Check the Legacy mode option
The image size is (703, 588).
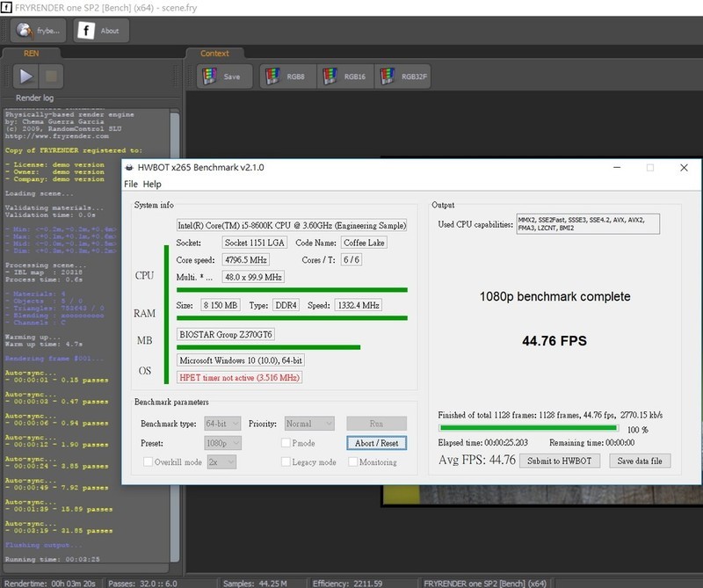[x=286, y=462]
